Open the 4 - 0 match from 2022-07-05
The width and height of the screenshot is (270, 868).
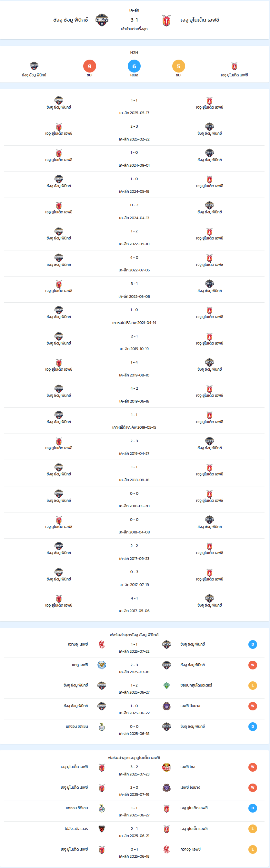pos(134,264)
